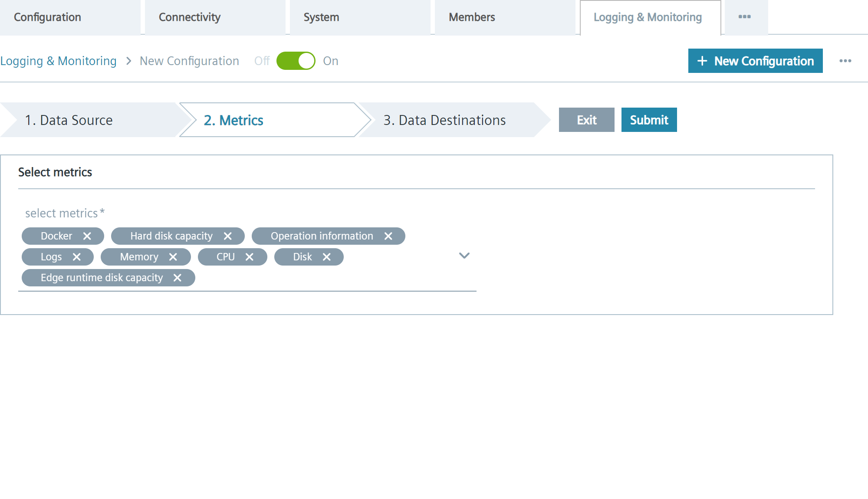Toggle the New Configuration on/off switch
The width and height of the screenshot is (868, 499).
(x=297, y=61)
